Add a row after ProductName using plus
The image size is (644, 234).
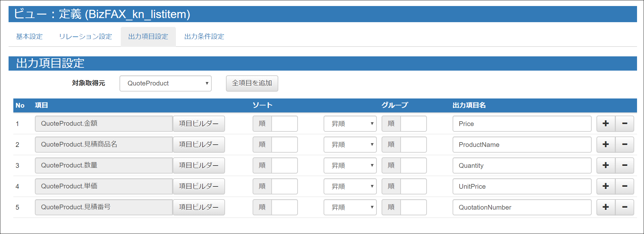(606, 144)
